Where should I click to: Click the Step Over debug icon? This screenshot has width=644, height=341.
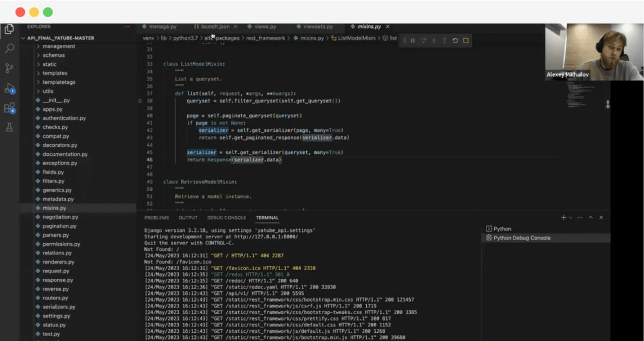423,41
